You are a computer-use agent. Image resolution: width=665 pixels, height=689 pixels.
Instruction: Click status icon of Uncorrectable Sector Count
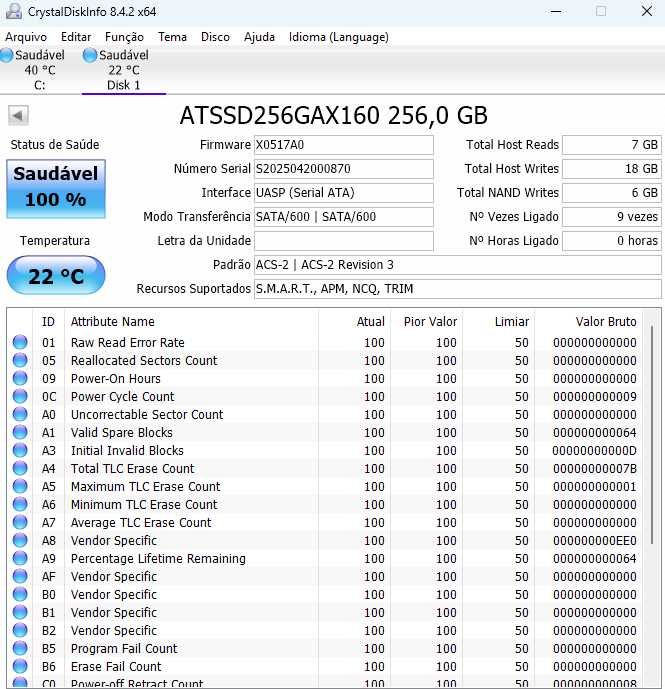[20, 414]
